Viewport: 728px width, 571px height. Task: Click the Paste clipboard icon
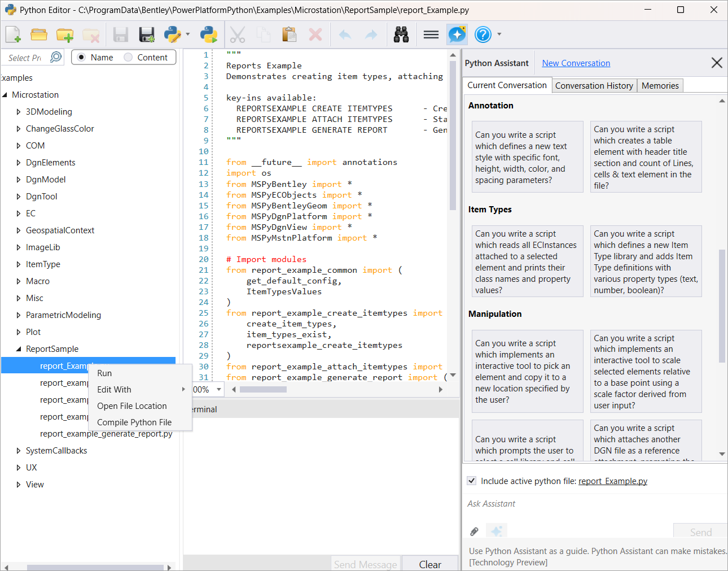tap(289, 34)
